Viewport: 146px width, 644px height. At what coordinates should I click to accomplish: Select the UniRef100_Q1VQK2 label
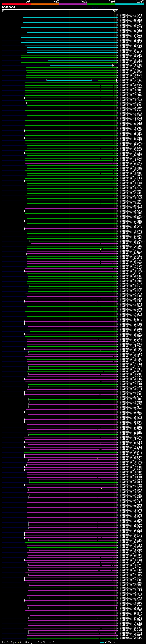click(131, 193)
